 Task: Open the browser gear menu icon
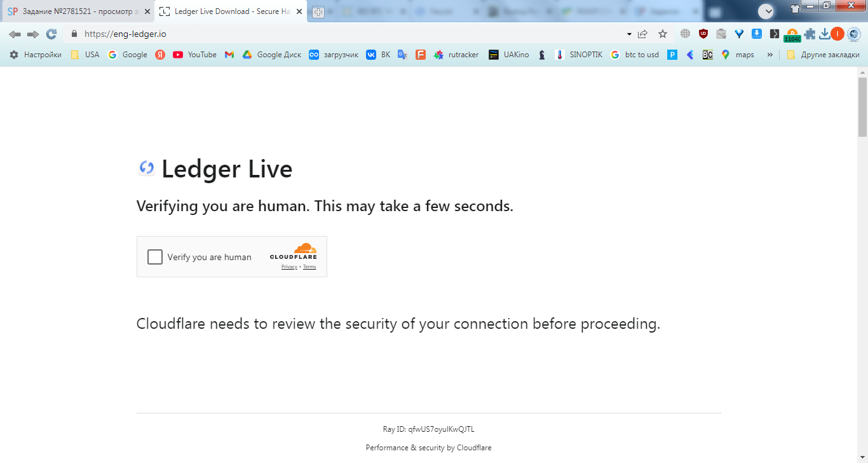854,34
